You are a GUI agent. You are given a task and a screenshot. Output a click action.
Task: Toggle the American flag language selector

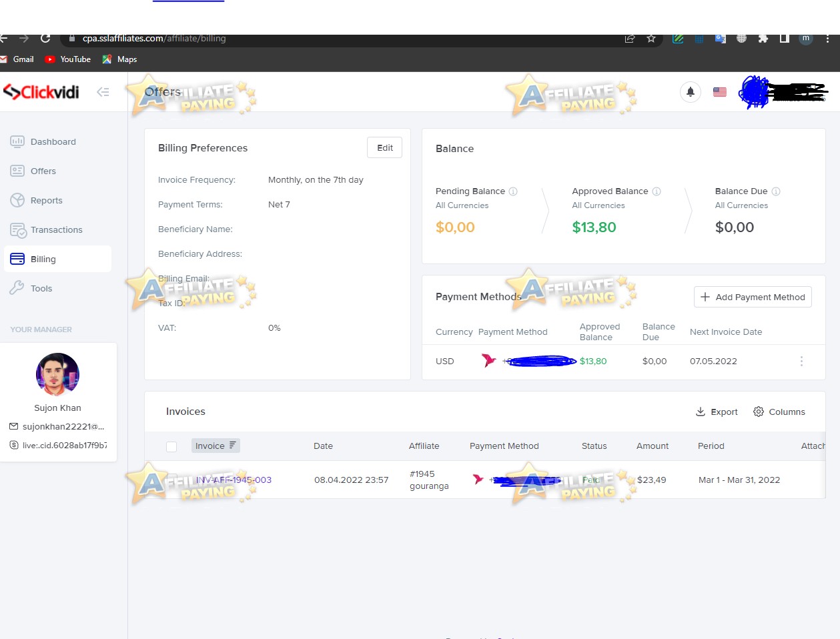[x=719, y=91]
